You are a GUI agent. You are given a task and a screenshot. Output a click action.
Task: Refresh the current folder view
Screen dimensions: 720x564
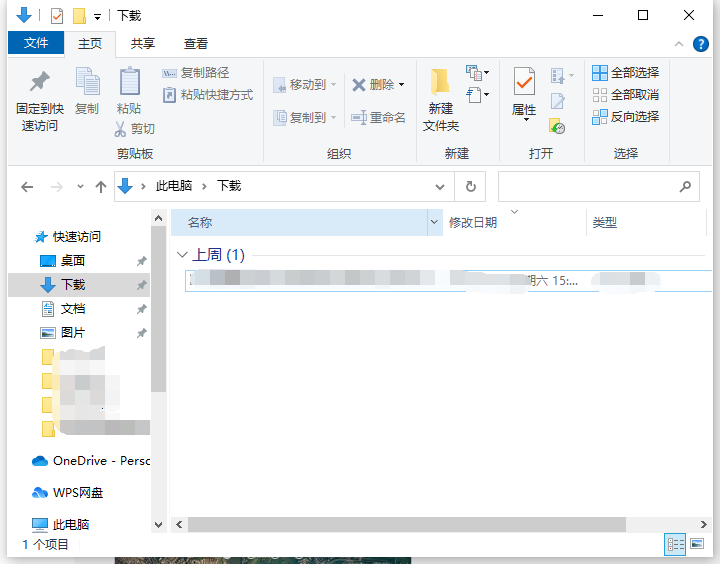tap(470, 186)
